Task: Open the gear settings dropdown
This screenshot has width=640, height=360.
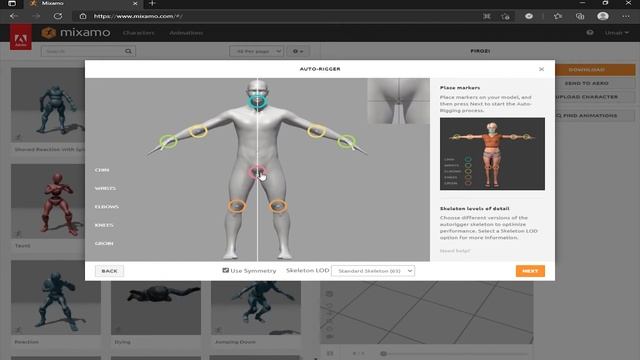Action: (x=298, y=51)
